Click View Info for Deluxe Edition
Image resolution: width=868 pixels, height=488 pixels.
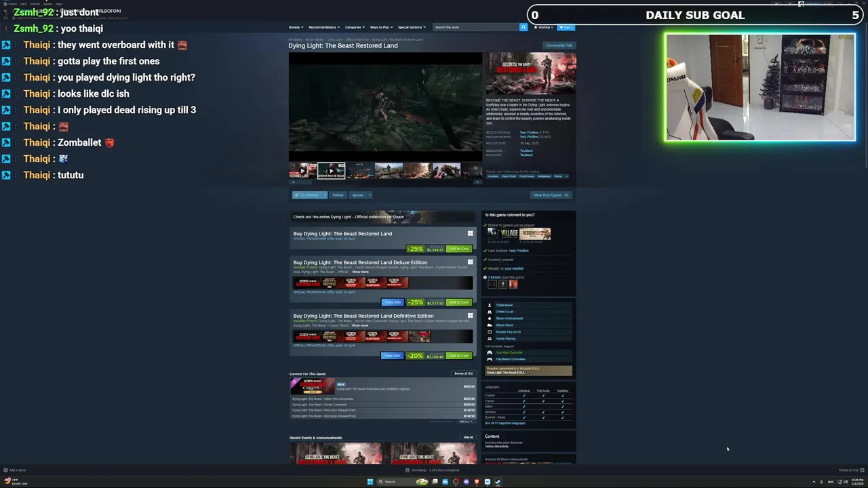pyautogui.click(x=393, y=302)
